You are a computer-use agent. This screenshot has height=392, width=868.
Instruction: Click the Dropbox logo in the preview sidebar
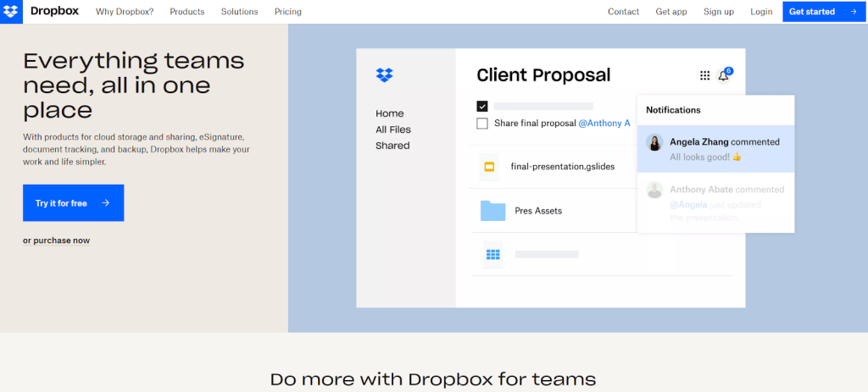384,75
